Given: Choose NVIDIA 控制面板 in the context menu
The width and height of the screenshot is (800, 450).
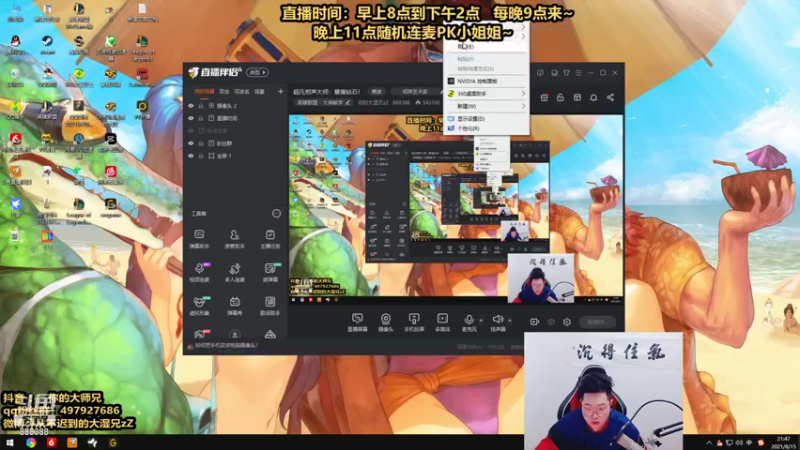Looking at the screenshot, I should click(x=487, y=81).
